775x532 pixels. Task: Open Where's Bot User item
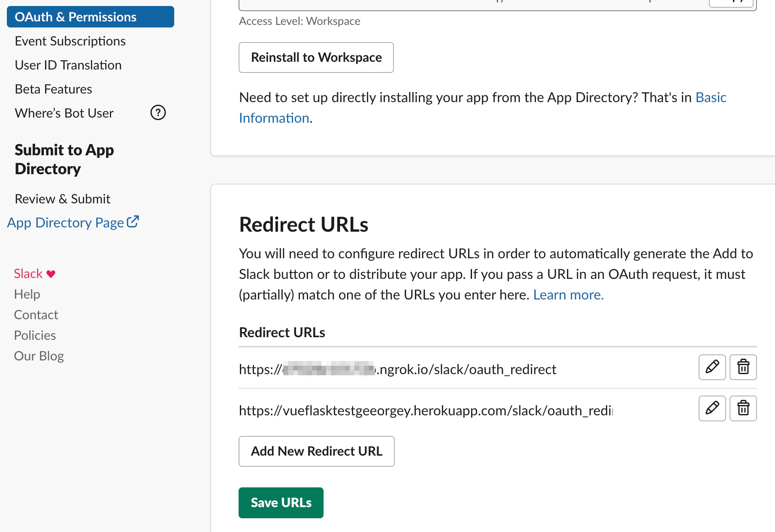(64, 113)
